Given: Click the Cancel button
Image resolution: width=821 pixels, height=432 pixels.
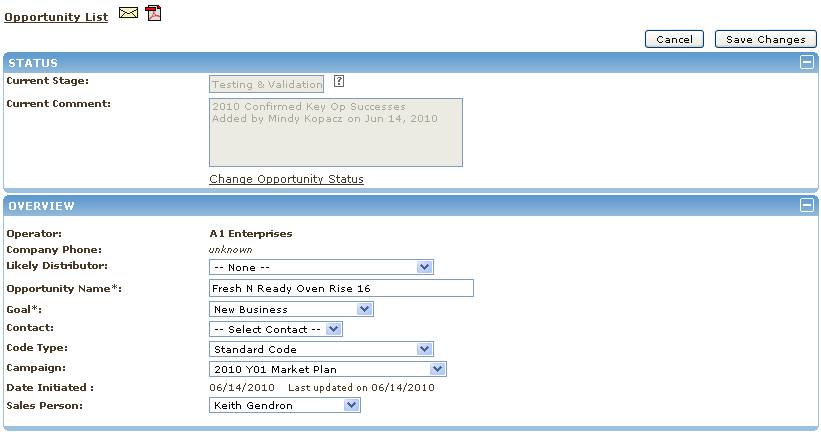Looking at the screenshot, I should pyautogui.click(x=674, y=39).
